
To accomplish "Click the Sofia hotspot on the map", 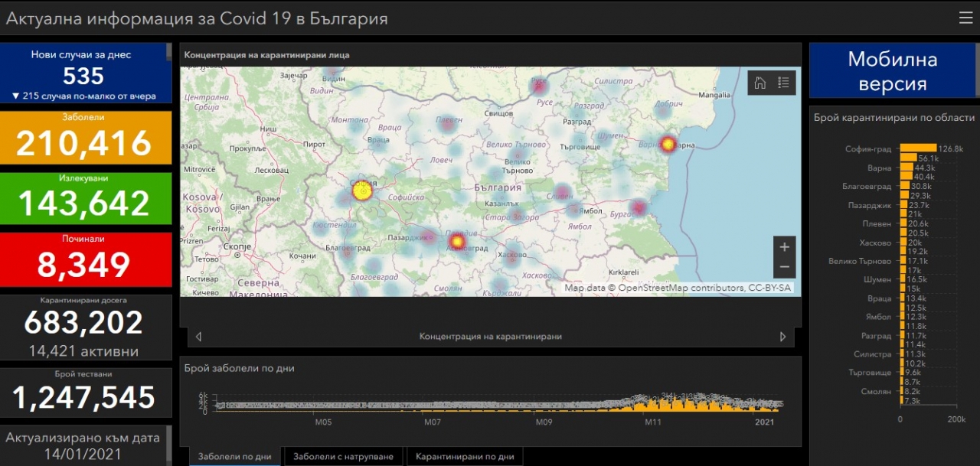I will pos(361,191).
